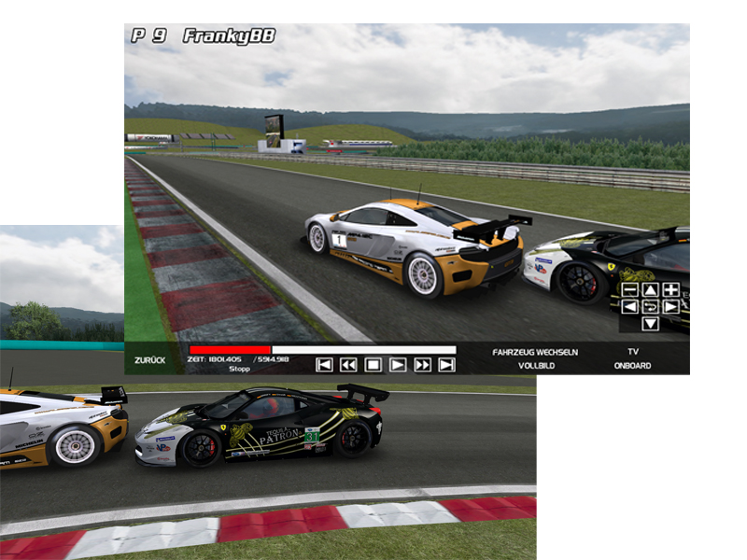Fast forward the replay
Viewport: 747px width, 560px height.
(422, 365)
